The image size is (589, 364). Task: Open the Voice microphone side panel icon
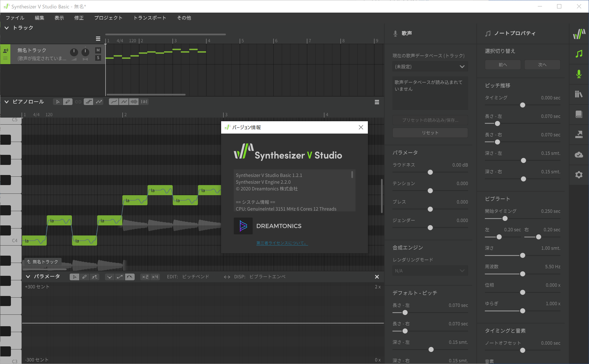point(579,74)
